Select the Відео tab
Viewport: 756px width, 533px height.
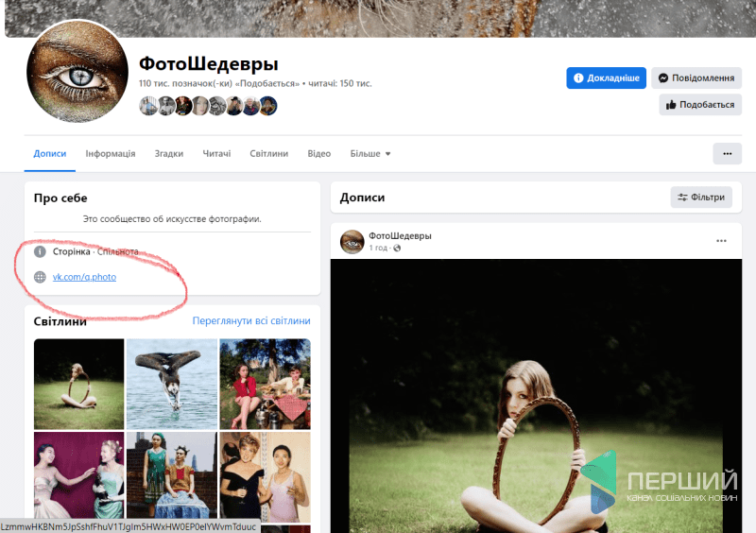(318, 153)
